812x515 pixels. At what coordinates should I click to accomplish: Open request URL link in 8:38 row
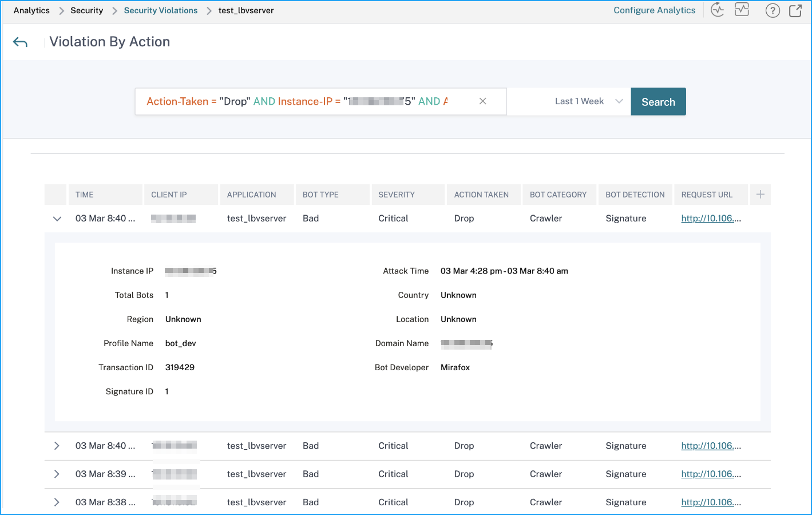pos(711,502)
